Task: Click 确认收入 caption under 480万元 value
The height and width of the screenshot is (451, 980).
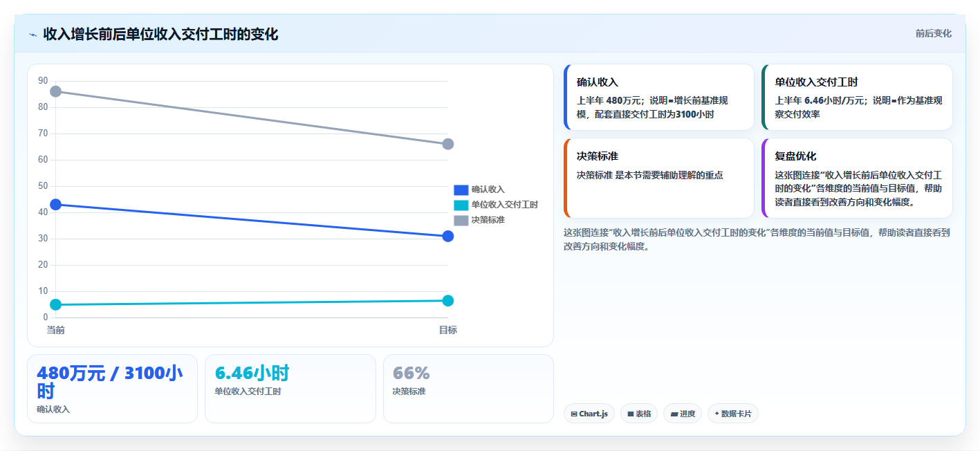Action: point(53,409)
